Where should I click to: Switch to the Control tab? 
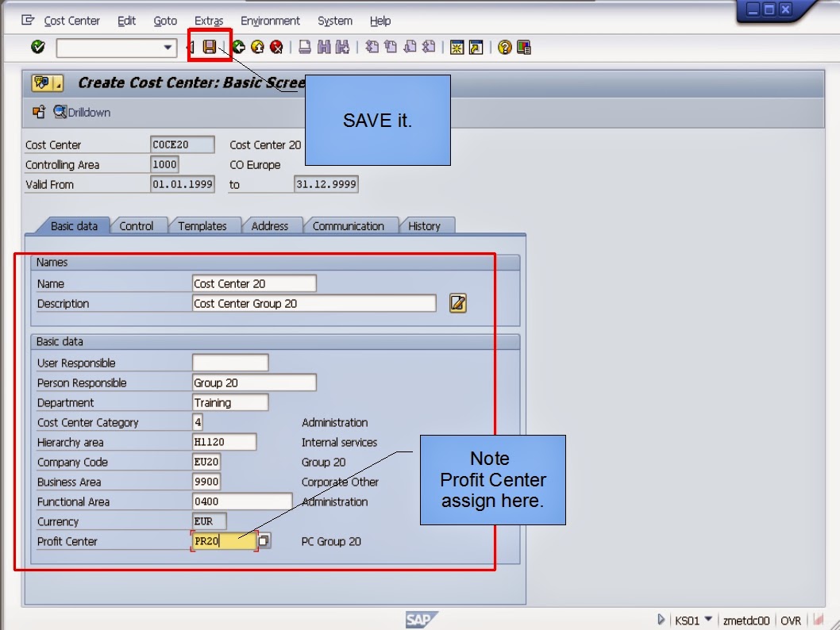pos(137,226)
